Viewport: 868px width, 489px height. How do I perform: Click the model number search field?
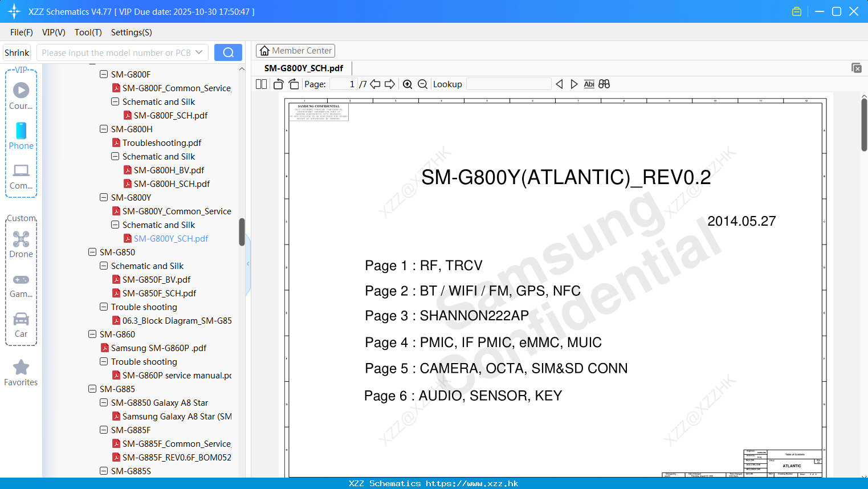pyautogui.click(x=116, y=52)
